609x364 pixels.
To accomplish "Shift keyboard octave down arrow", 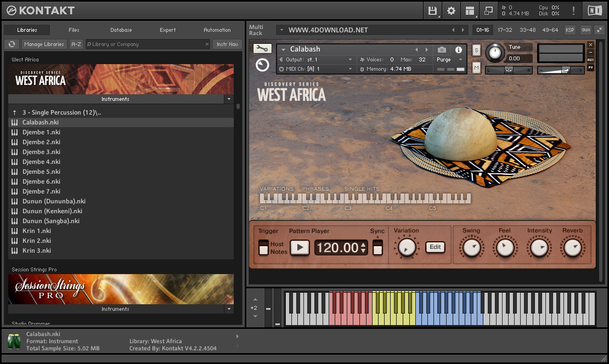I will (255, 316).
